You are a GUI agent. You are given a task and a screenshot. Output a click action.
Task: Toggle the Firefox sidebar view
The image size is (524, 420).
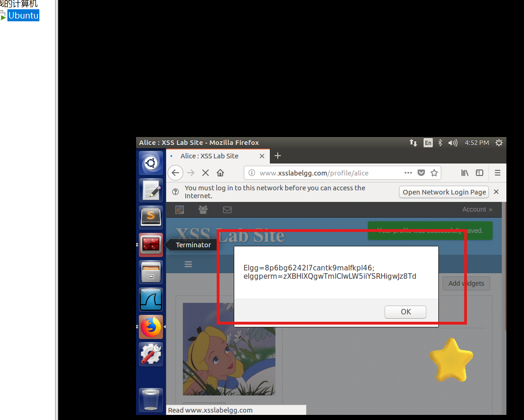pyautogui.click(x=480, y=173)
